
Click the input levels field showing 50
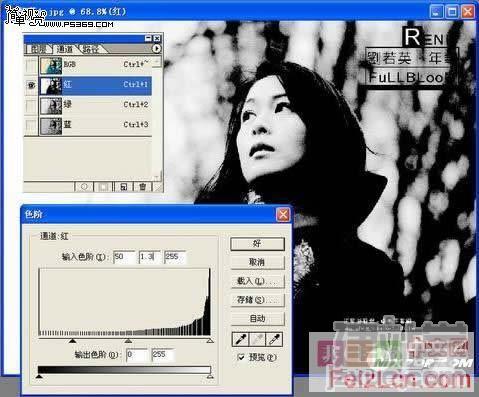tap(124, 257)
